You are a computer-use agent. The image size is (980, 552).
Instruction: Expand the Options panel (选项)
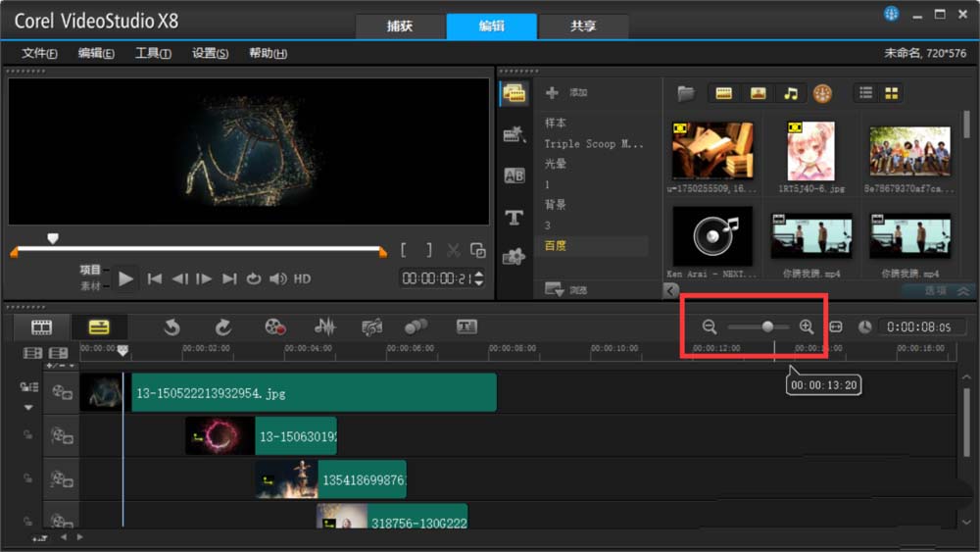click(935, 291)
